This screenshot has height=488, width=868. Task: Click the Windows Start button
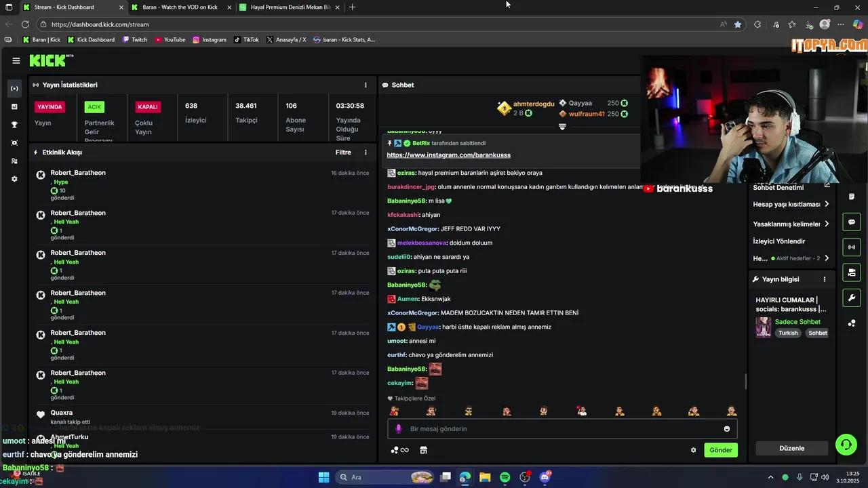pyautogui.click(x=323, y=477)
